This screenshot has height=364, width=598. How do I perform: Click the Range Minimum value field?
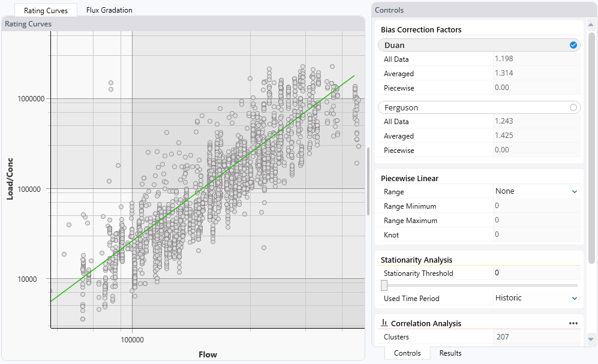coord(536,206)
